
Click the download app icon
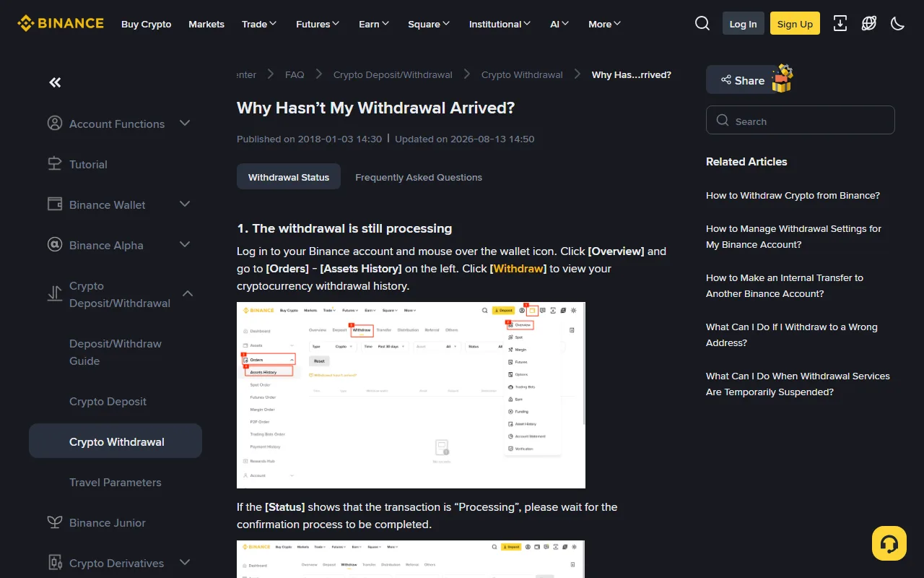tap(840, 24)
